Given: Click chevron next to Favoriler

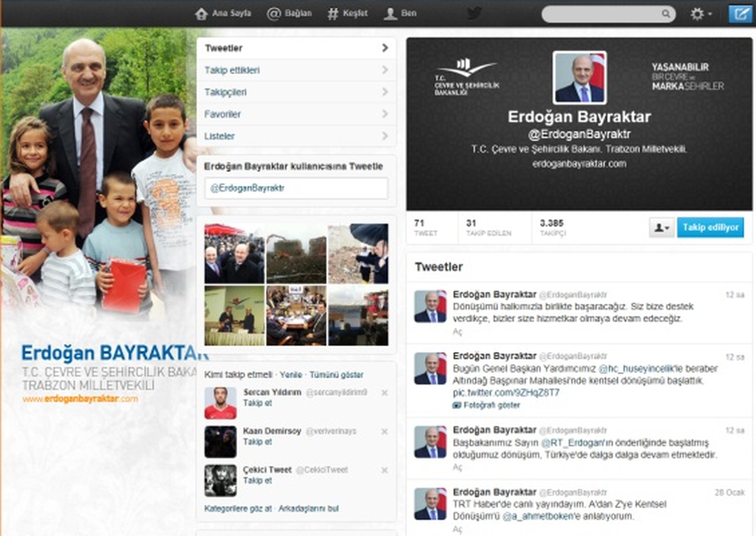Looking at the screenshot, I should point(385,114).
